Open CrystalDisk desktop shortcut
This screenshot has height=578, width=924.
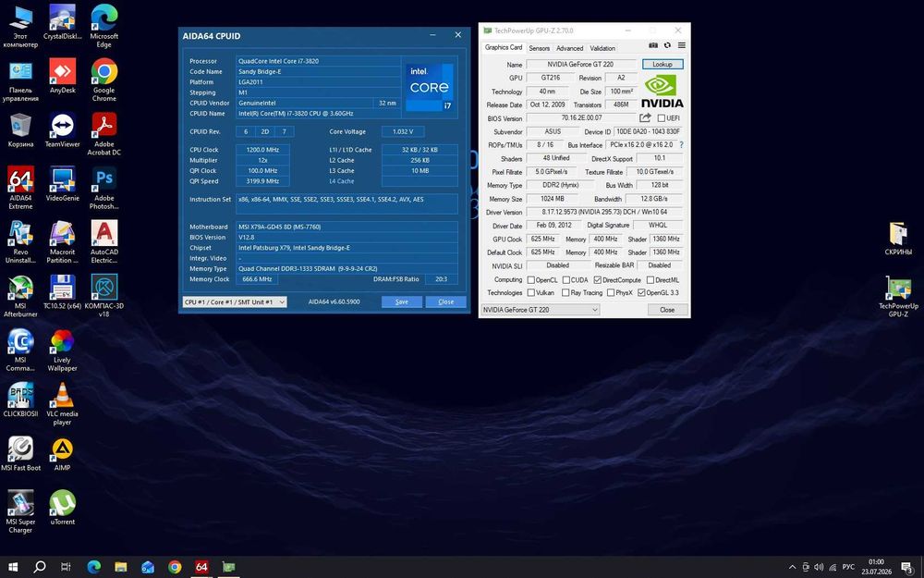coord(63,22)
